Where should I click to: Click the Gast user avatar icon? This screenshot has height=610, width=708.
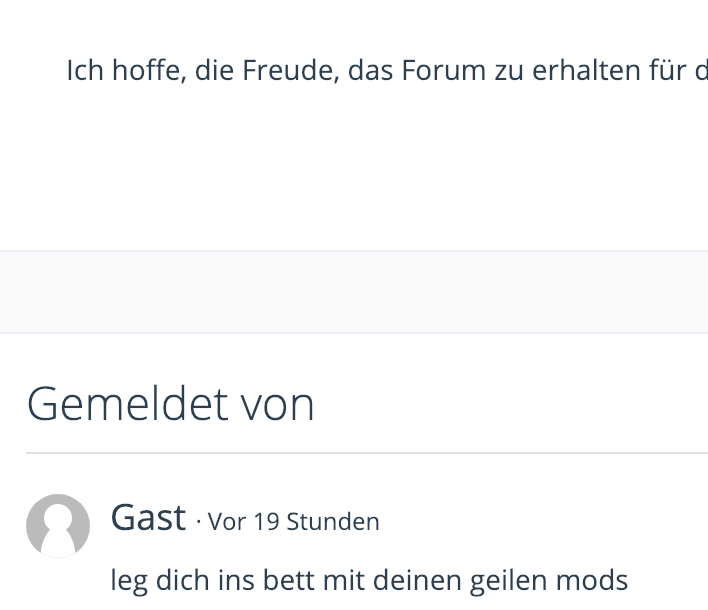[x=58, y=525]
